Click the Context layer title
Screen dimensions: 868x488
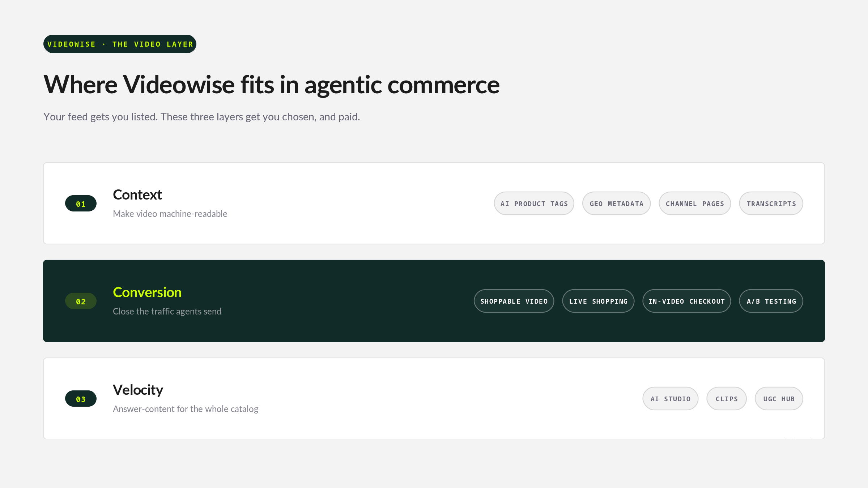click(x=137, y=194)
